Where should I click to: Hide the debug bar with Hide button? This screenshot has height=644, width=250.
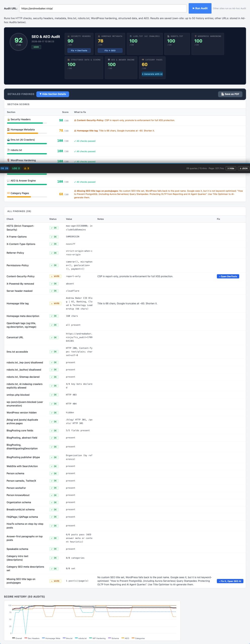tap(231, 168)
